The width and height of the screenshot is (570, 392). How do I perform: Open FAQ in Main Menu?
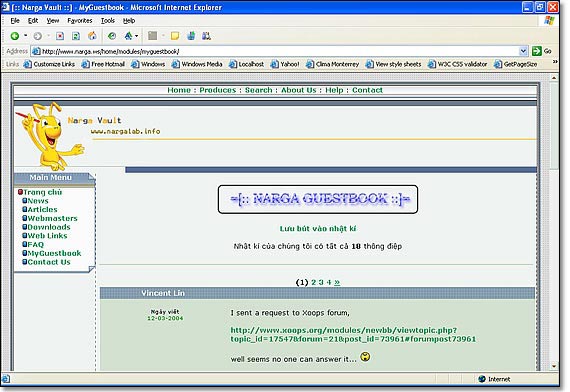coord(36,244)
